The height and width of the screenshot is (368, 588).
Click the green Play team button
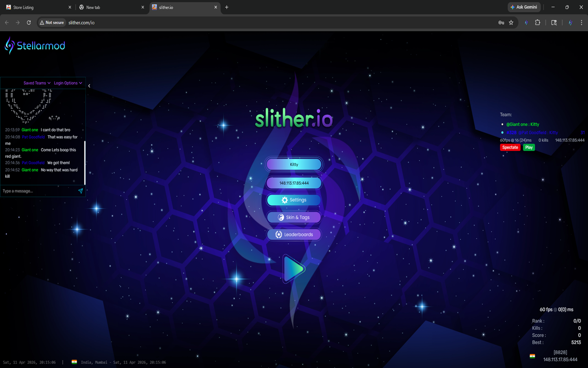pyautogui.click(x=529, y=147)
